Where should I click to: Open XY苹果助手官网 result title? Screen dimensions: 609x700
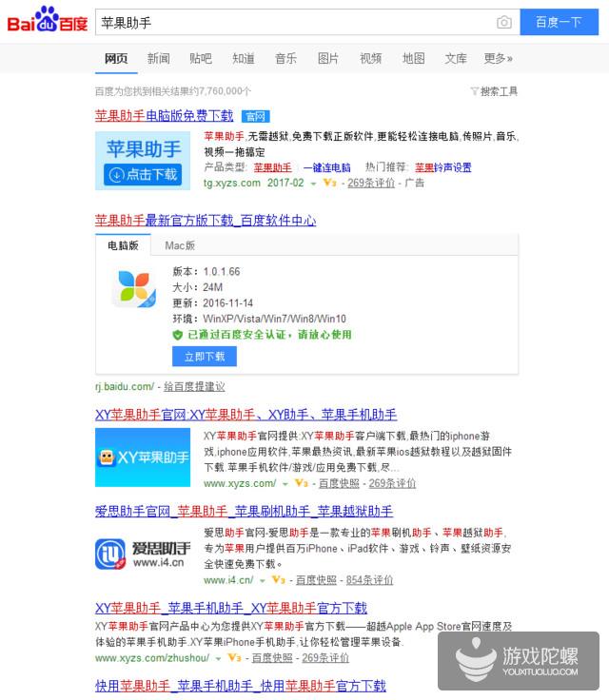coord(246,415)
